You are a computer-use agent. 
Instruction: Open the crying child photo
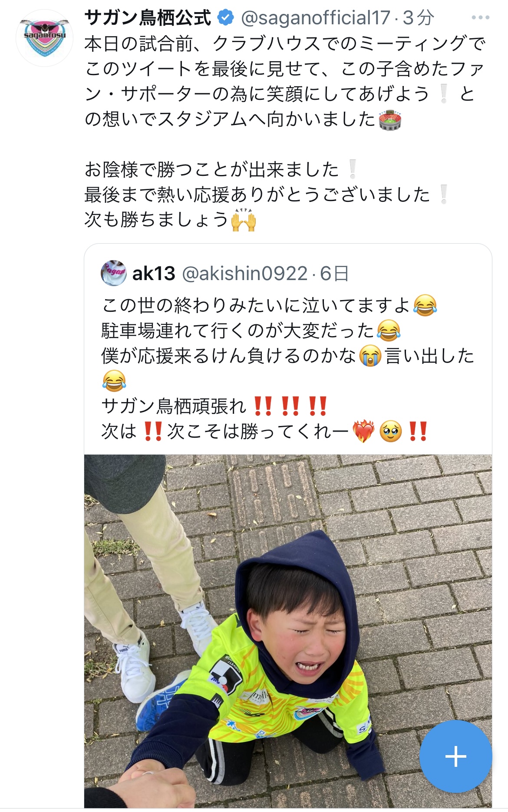tap(288, 631)
